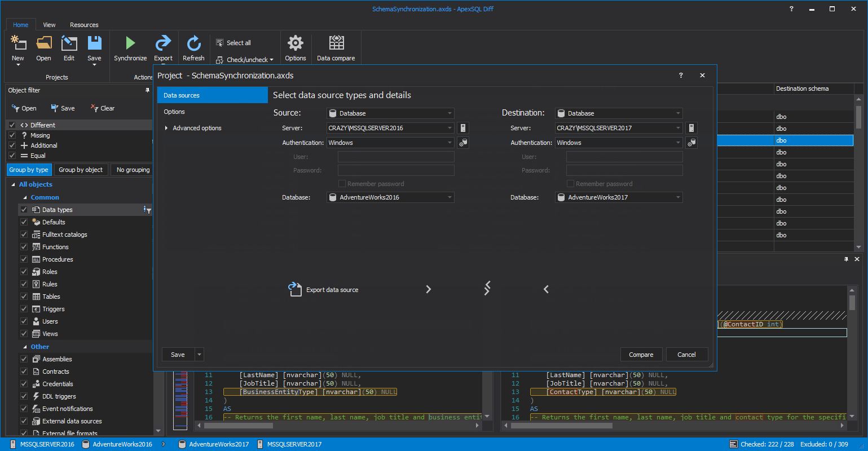Open the Options gear in the ribbon
868x451 pixels.
296,43
